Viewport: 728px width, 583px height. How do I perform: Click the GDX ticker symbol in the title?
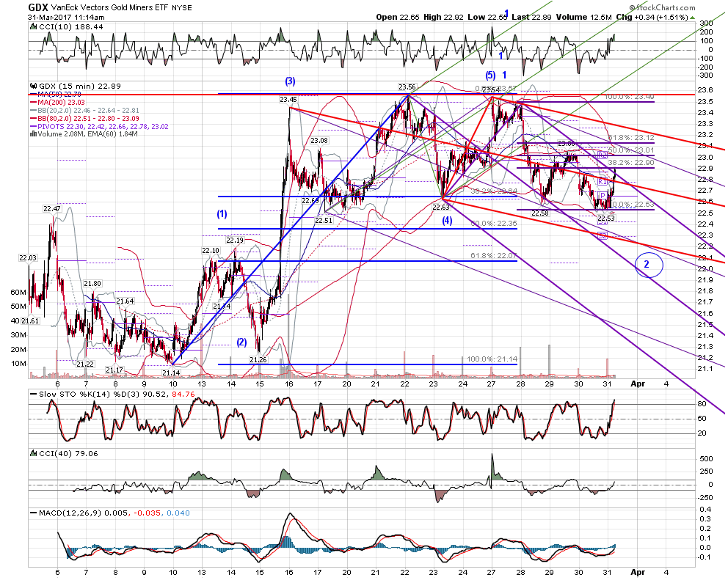tap(37, 7)
